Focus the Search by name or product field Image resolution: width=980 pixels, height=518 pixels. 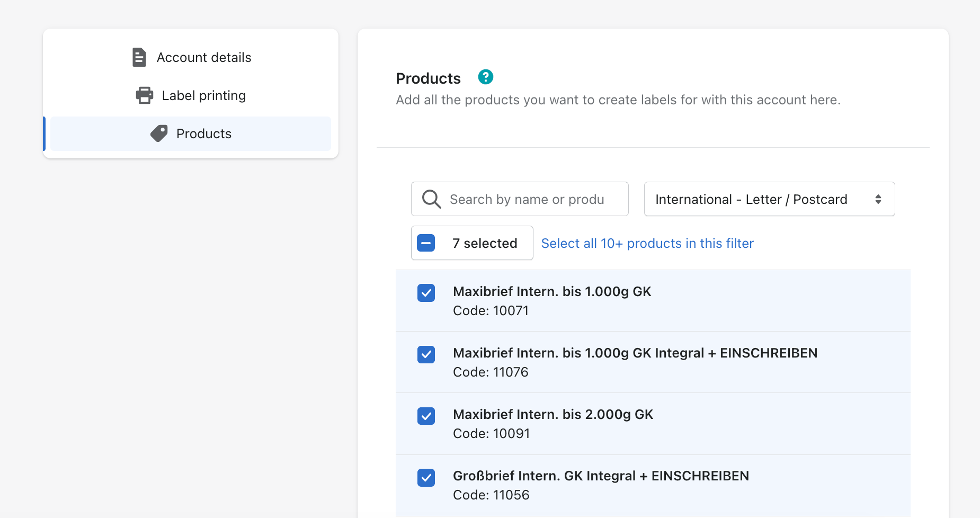coord(520,199)
